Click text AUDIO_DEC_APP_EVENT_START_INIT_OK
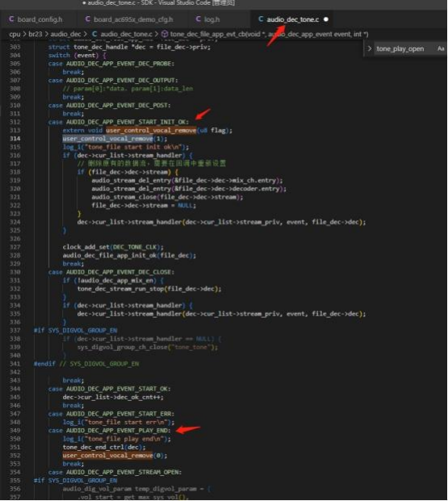Viewport: 448px width, 501px height. [x=127, y=122]
